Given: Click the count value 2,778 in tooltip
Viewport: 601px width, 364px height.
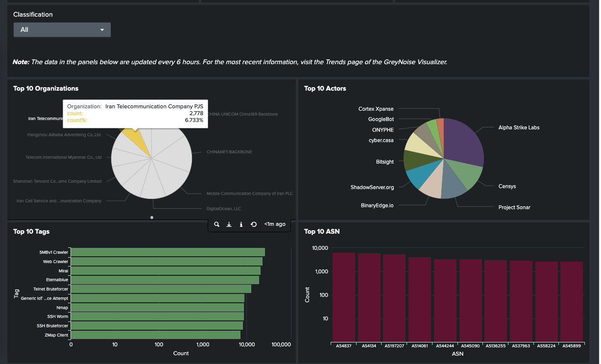Looking at the screenshot, I should [x=195, y=113].
